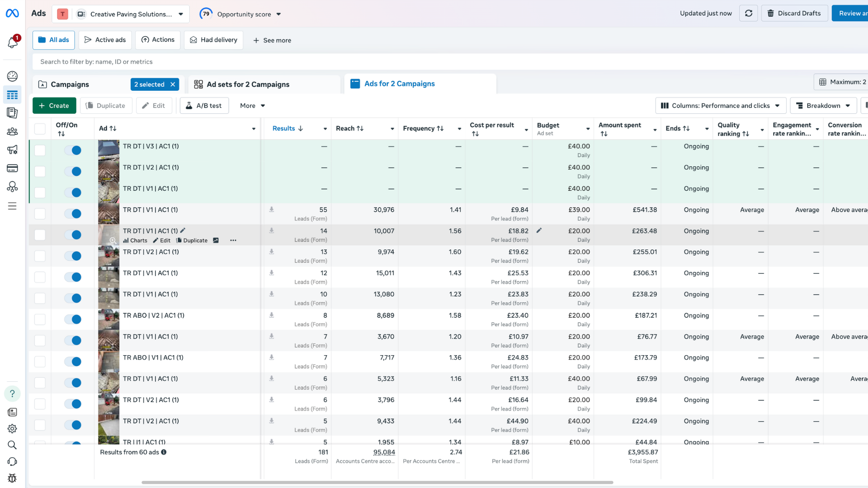Click the green Create button

pyautogui.click(x=54, y=106)
